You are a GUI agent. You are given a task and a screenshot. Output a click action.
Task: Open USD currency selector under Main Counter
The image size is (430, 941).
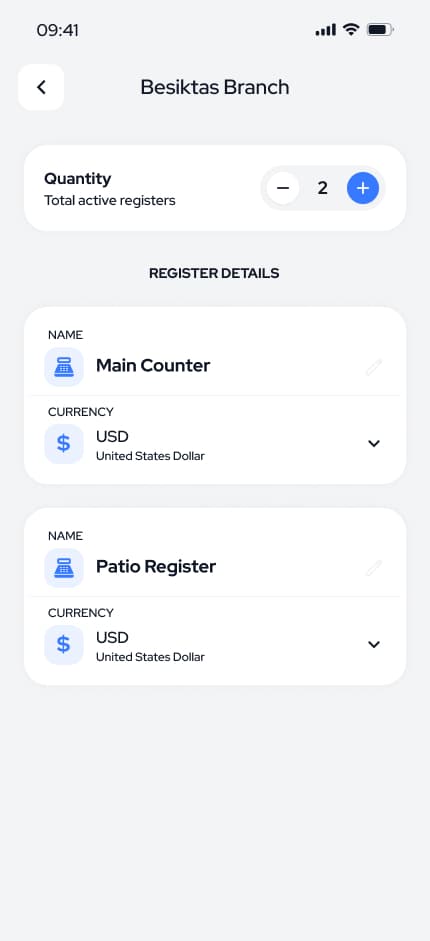(x=215, y=434)
